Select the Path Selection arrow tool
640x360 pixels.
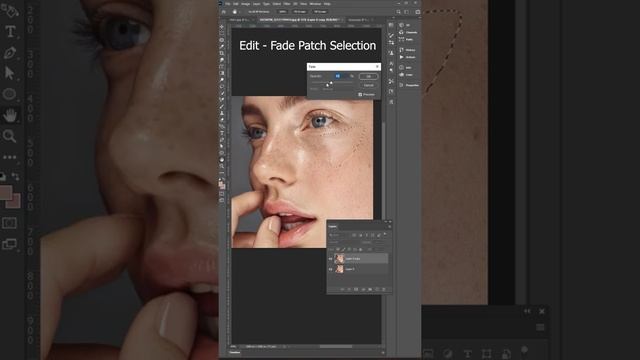click(222, 146)
